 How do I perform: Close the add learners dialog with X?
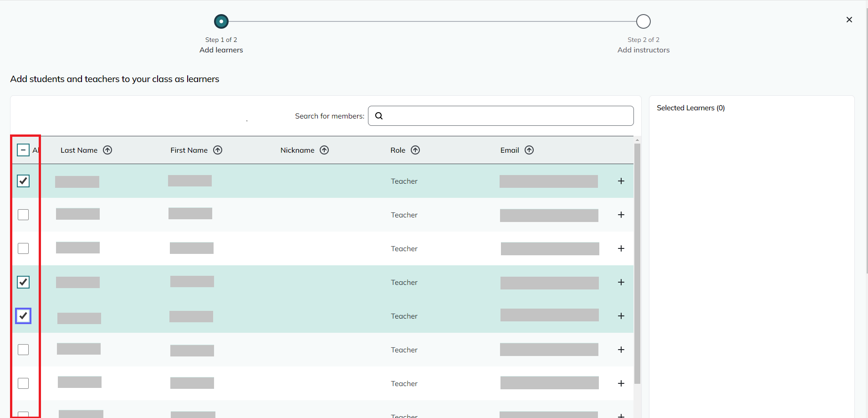849,20
